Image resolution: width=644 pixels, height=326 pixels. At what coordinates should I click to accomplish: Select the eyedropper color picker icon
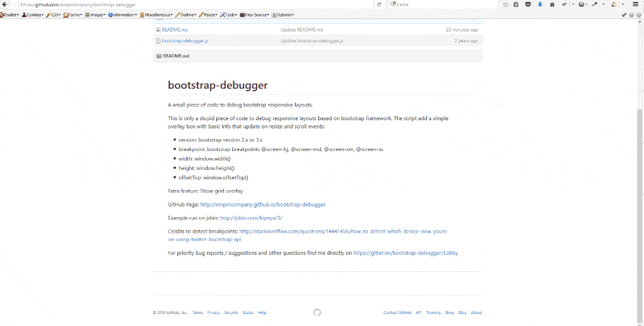coord(594,4)
